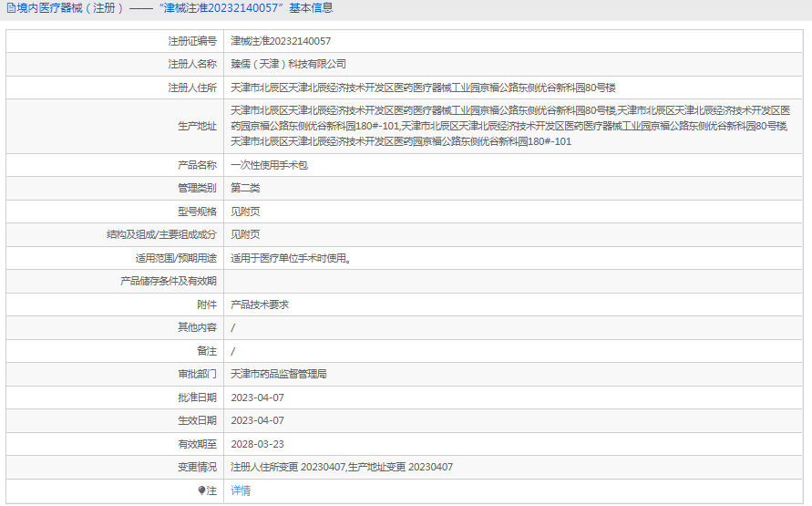Viewport: 812px width, 506px height.
Task: Select intended use text 适用于医疗单位手术时使用
Action: tap(291, 258)
